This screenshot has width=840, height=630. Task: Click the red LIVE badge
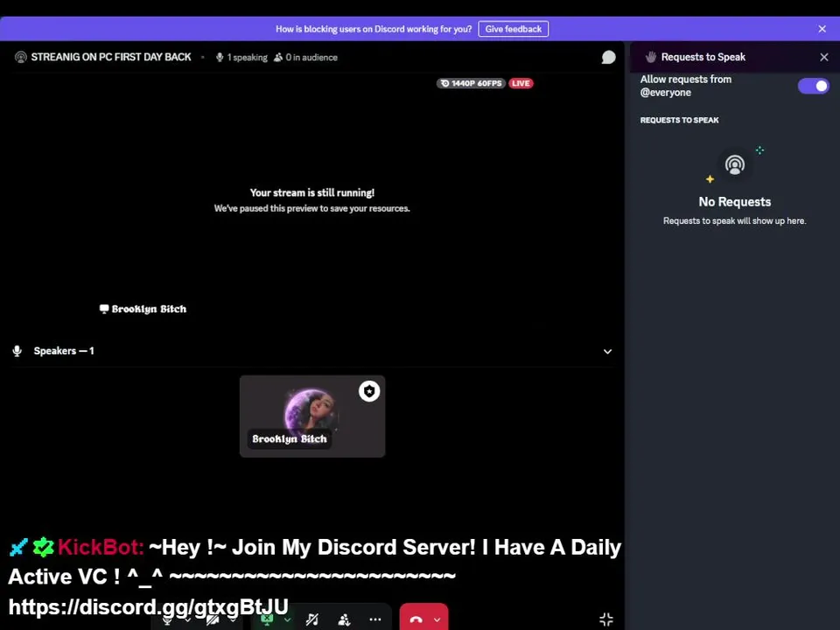click(x=521, y=83)
